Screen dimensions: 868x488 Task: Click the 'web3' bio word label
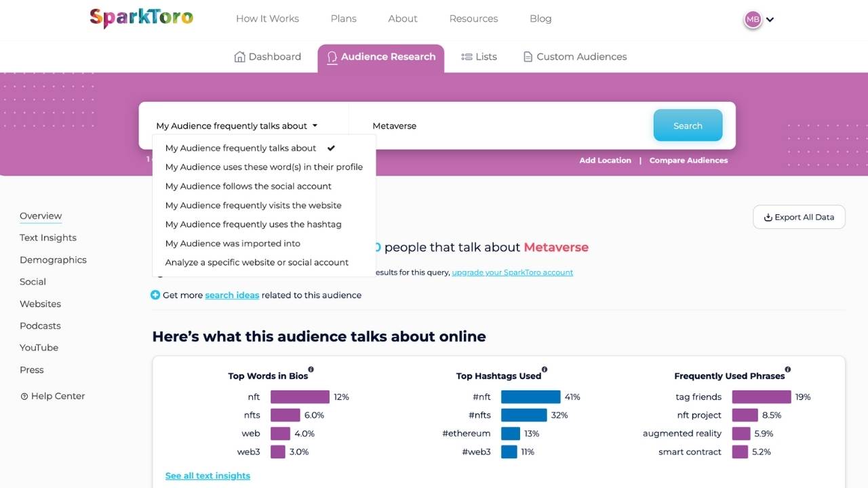pyautogui.click(x=248, y=452)
